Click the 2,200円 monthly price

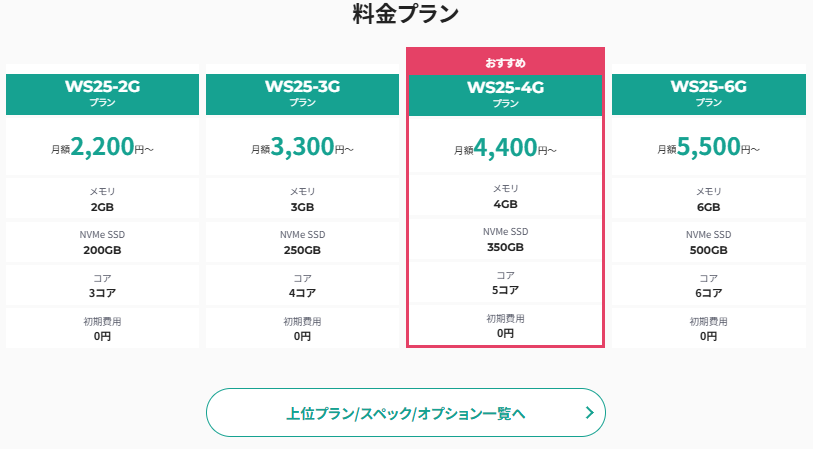(x=102, y=148)
